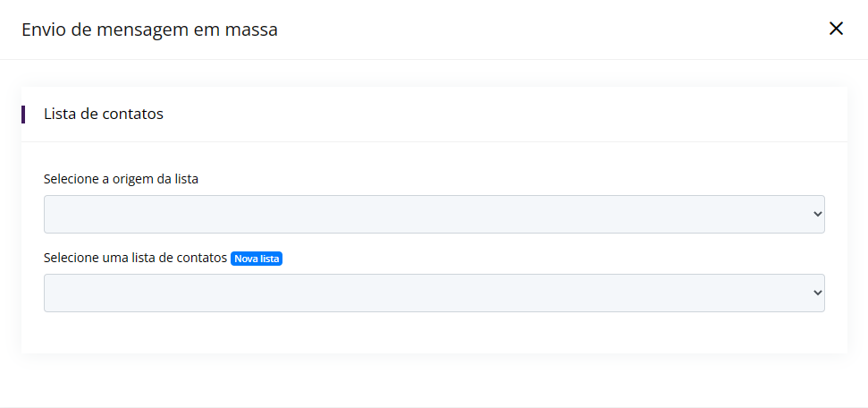
Task: Open the Selecione uma lista de contatos dropdown
Action: click(x=434, y=293)
